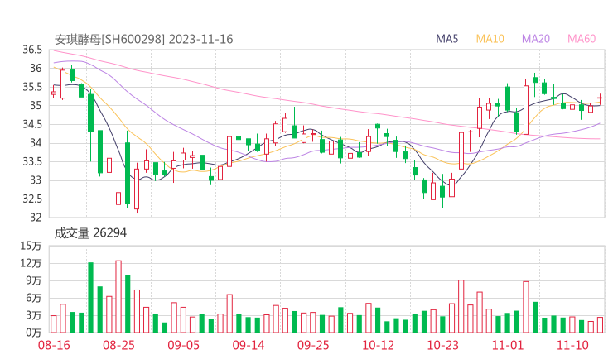
Task: Select the tallest red volume bar near 08-25
Action: (118, 297)
